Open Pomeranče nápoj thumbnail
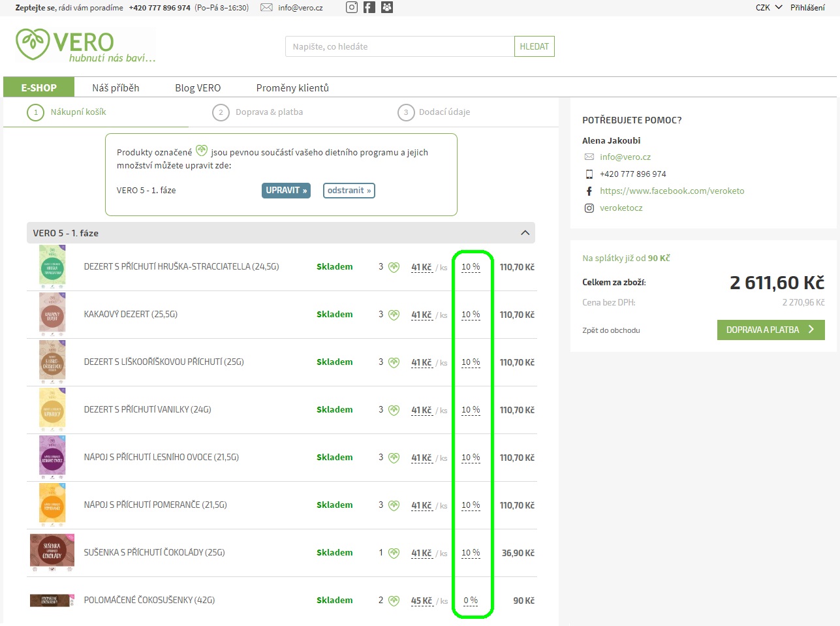Viewport: 840px width, 626px height. pyautogui.click(x=52, y=505)
